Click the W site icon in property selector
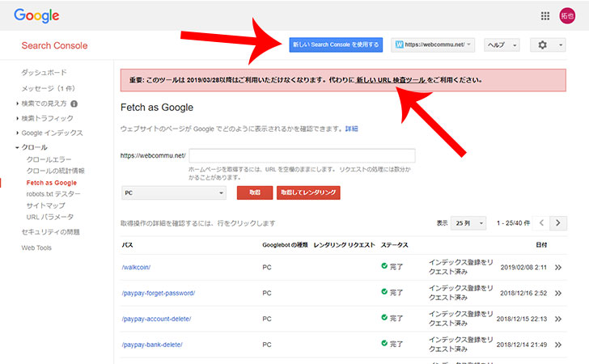The height and width of the screenshot is (364, 589). click(x=400, y=44)
